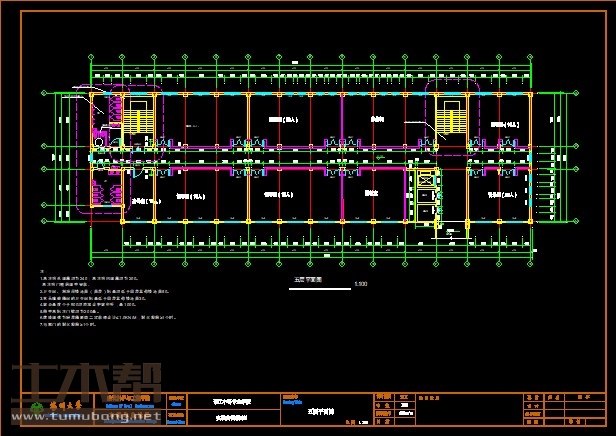Select the cyan wall line along top
The width and height of the screenshot is (616, 436).
[x=300, y=95]
